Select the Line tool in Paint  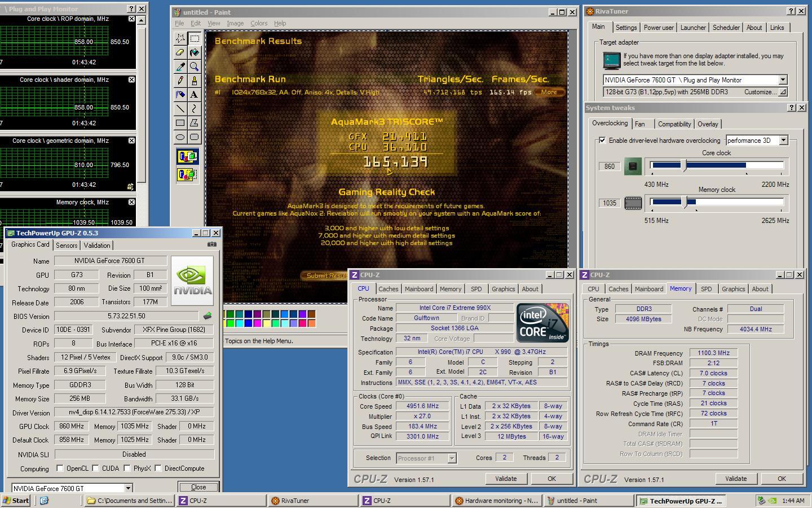point(180,108)
